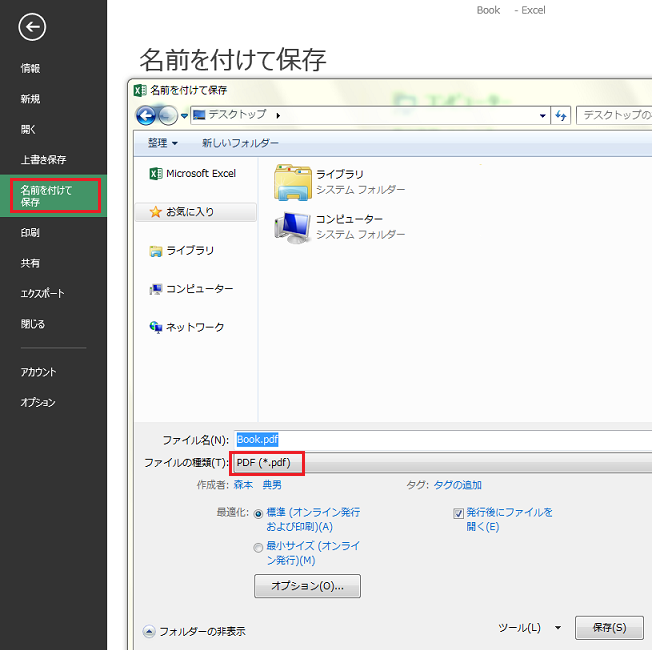
Task: Click the dialog back navigation arrow
Action: tap(146, 115)
